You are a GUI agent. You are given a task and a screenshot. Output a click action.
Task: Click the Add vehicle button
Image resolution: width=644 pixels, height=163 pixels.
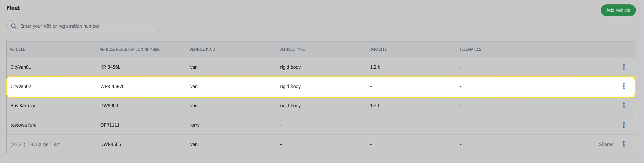618,10
